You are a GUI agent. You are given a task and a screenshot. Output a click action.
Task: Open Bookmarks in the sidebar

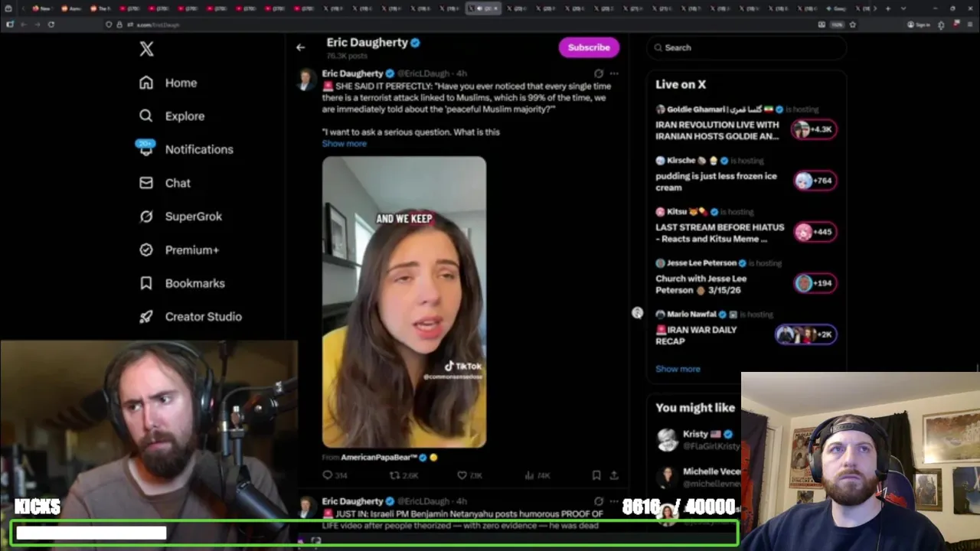click(181, 283)
